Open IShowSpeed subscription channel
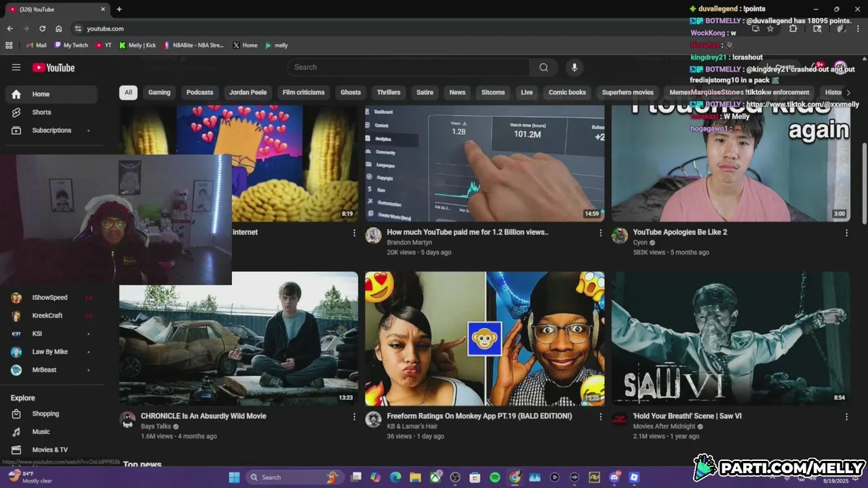868x488 pixels. point(52,298)
